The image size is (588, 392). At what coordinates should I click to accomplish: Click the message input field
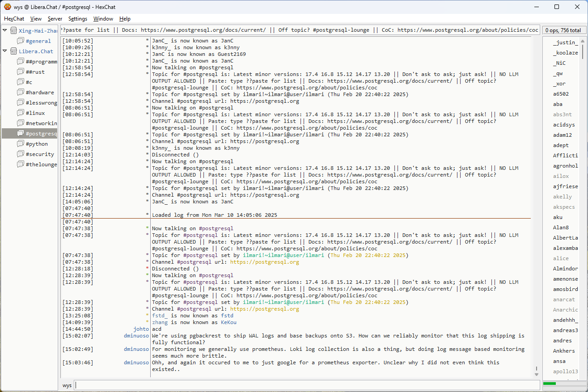coord(307,385)
